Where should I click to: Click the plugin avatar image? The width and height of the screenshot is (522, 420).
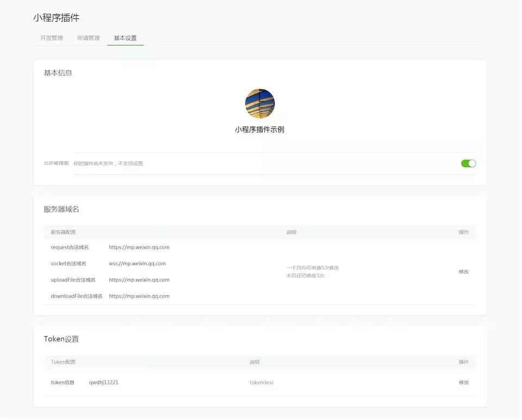[x=260, y=103]
